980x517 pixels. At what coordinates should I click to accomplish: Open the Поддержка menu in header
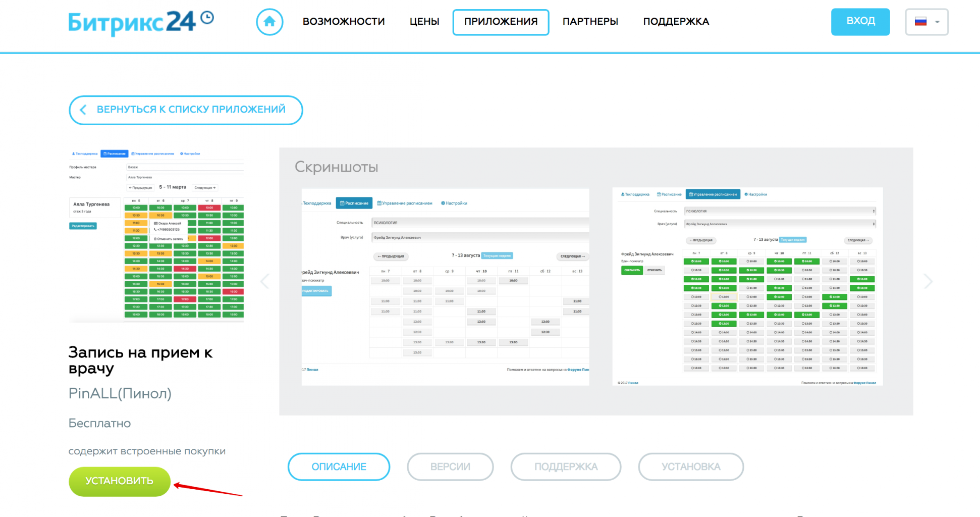click(676, 22)
